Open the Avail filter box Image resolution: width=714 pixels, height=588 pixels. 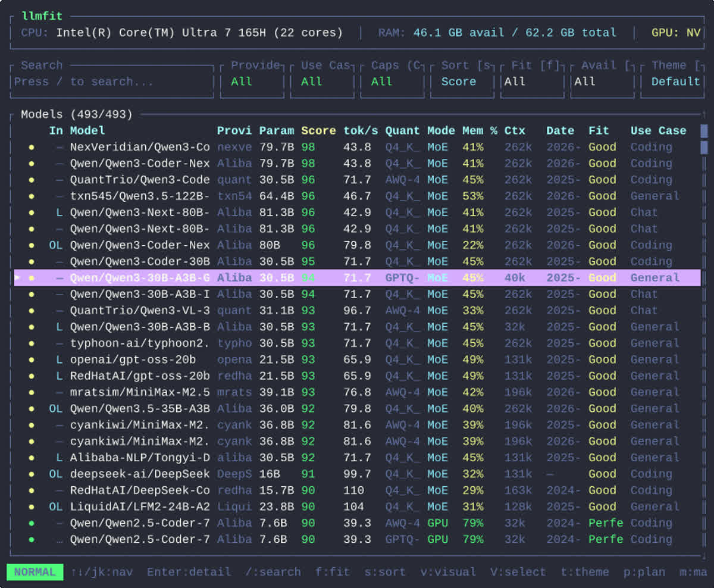(603, 82)
